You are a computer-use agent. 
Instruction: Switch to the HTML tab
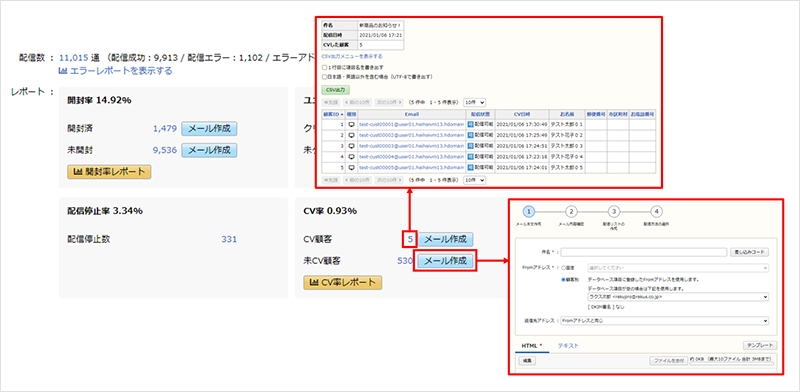pos(532,346)
